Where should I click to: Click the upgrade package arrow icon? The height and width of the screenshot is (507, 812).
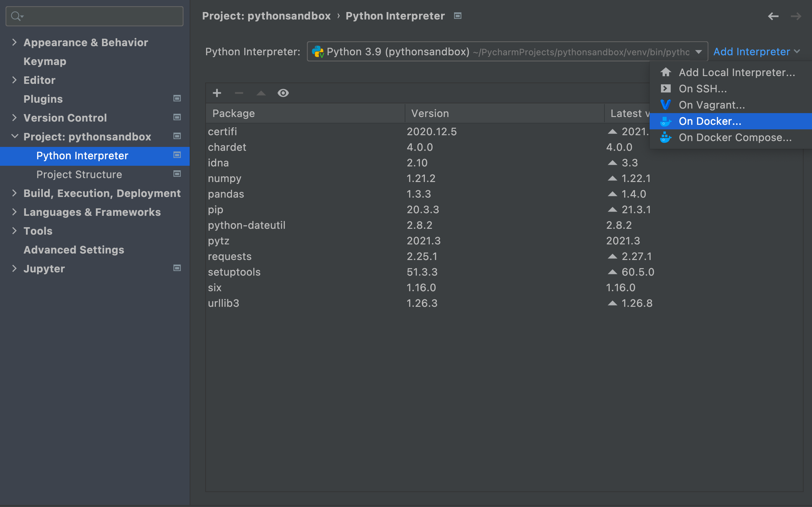pos(261,93)
